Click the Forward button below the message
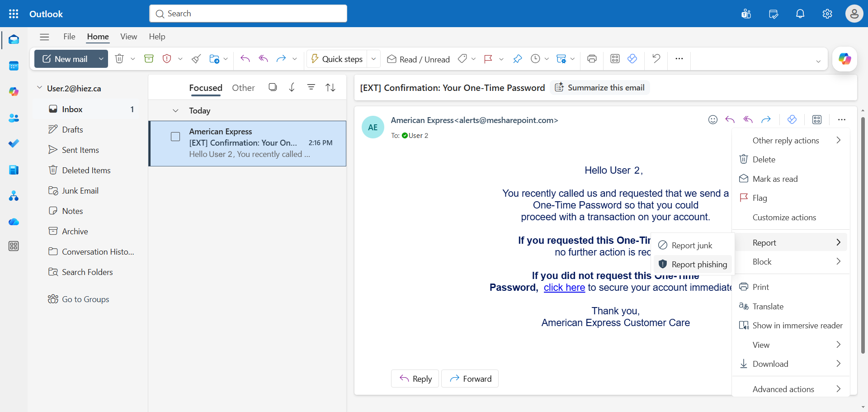Viewport: 868px width, 412px height. 470,379
